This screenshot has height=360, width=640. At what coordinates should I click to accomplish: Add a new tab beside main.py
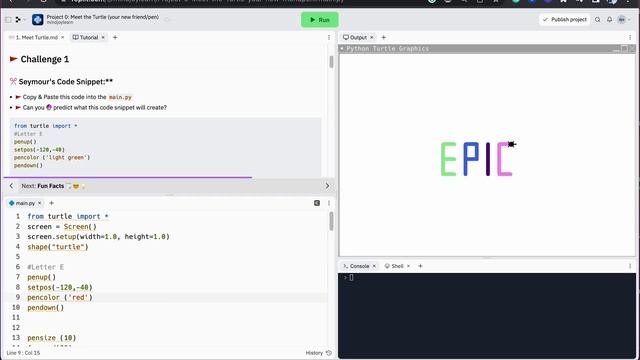coord(51,203)
